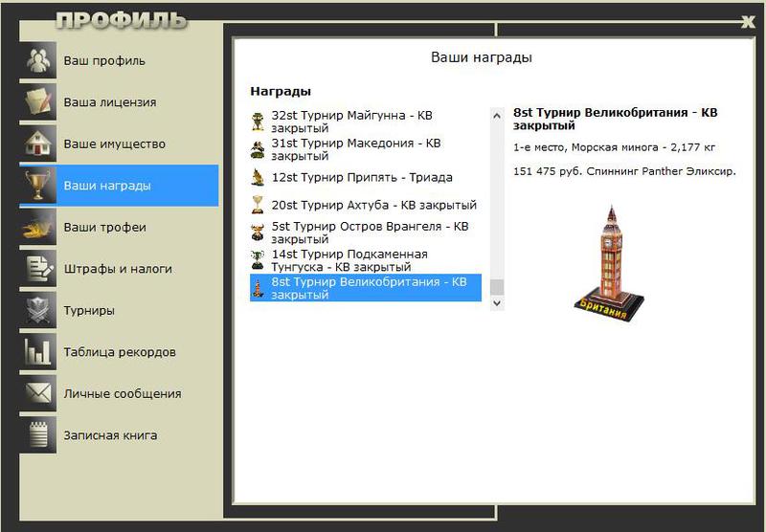Click the Ваши награды trophy cup icon
Screen dimensions: 766x532
(x=38, y=186)
